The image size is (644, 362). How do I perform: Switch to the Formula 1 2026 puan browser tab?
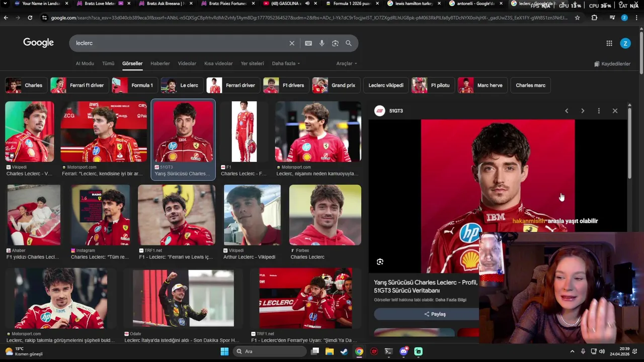348,4
